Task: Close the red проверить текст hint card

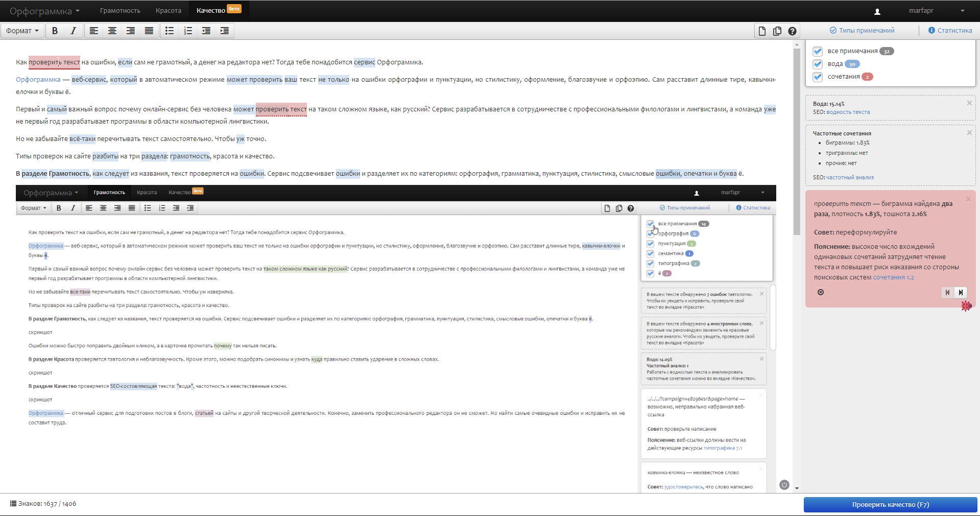Action: pyautogui.click(x=968, y=199)
